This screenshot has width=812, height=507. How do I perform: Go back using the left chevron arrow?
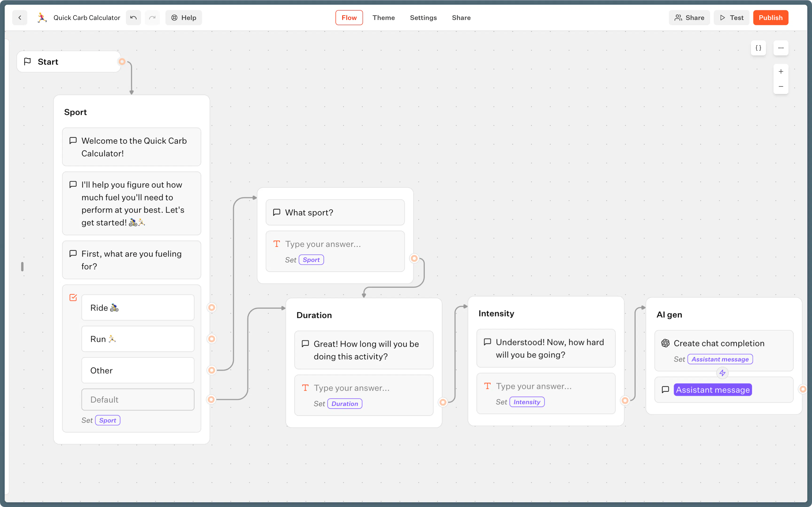[20, 17]
